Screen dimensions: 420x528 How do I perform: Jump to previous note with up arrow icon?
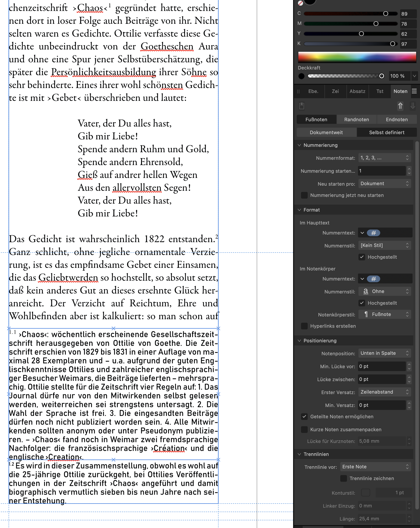(400, 106)
